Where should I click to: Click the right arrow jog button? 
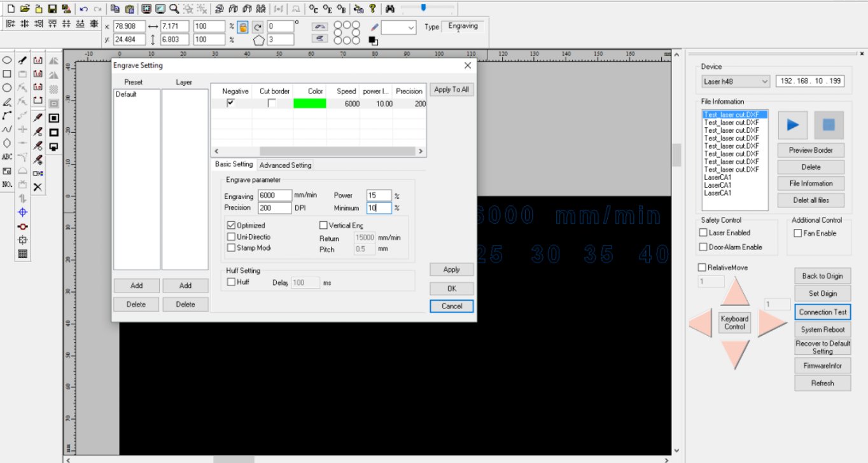[773, 323]
